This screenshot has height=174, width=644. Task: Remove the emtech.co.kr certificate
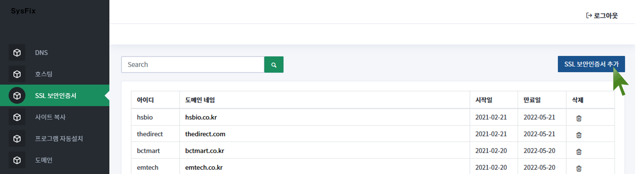tap(579, 168)
